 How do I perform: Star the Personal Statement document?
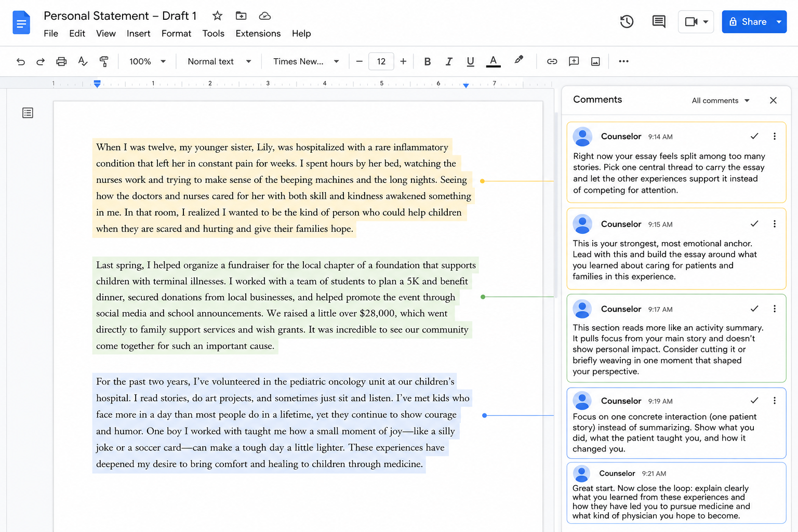pyautogui.click(x=217, y=16)
